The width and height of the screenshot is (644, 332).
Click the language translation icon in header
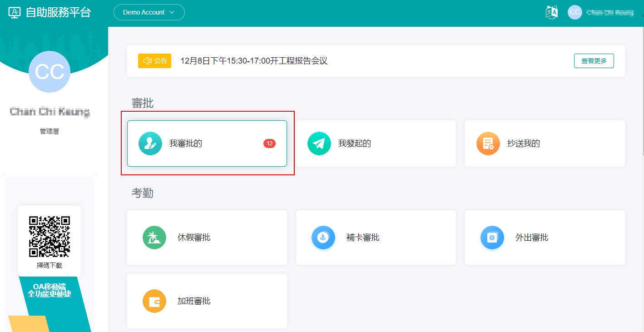tap(551, 12)
